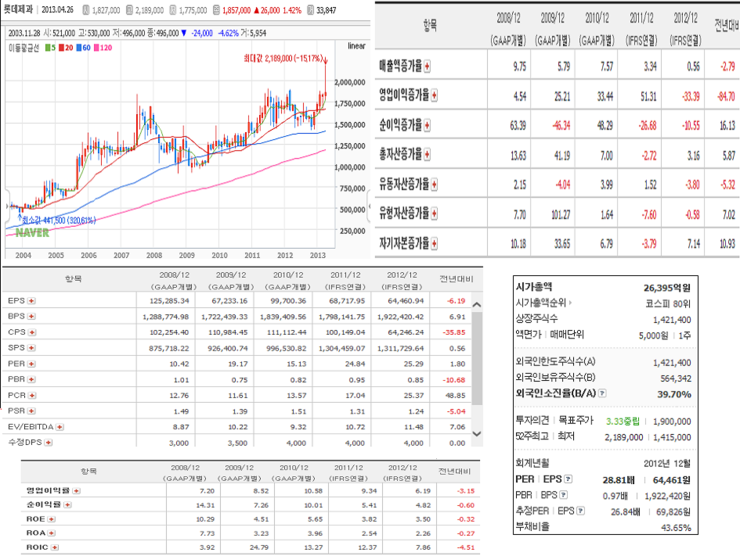Open help icon beside 외국인소진율(B/A)

[x=602, y=393]
